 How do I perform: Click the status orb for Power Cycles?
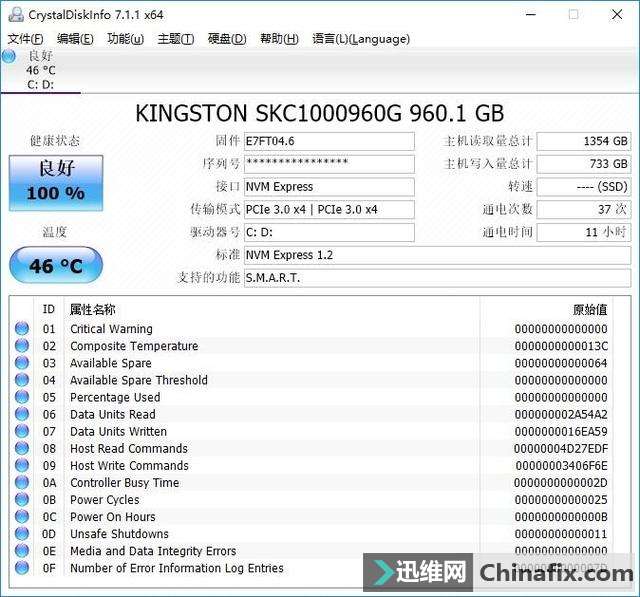coord(22,499)
